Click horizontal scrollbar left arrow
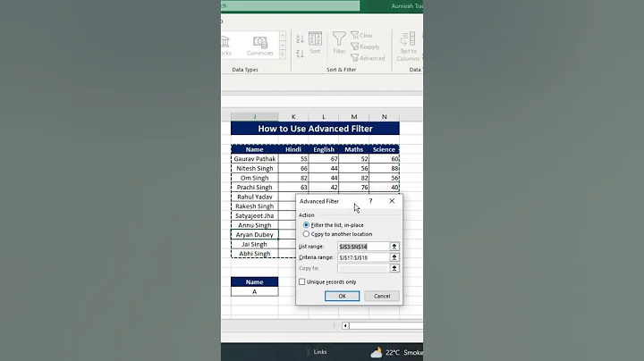This screenshot has width=644, height=361. 345,326
